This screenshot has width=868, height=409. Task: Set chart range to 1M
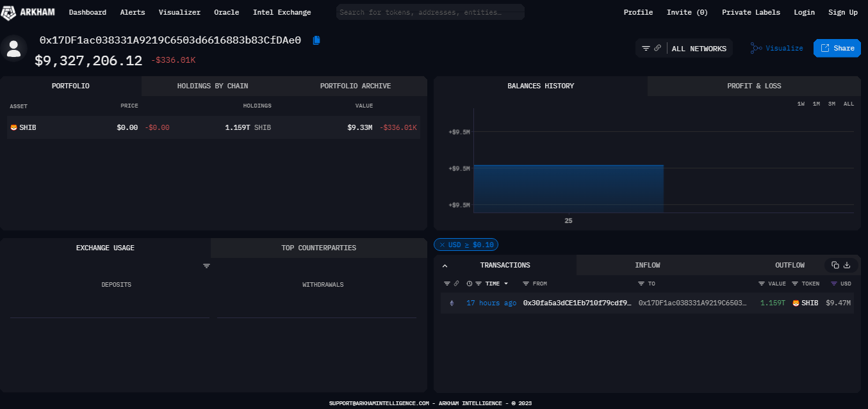point(816,104)
